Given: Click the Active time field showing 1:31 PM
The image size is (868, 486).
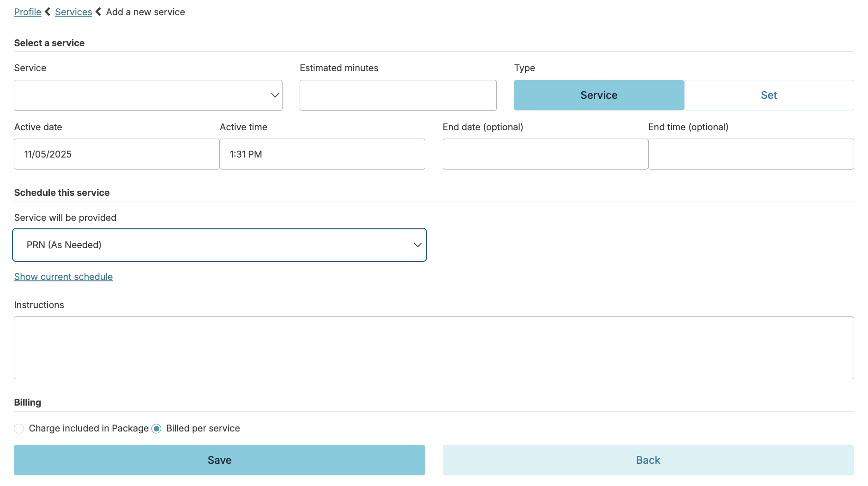Looking at the screenshot, I should tap(322, 154).
